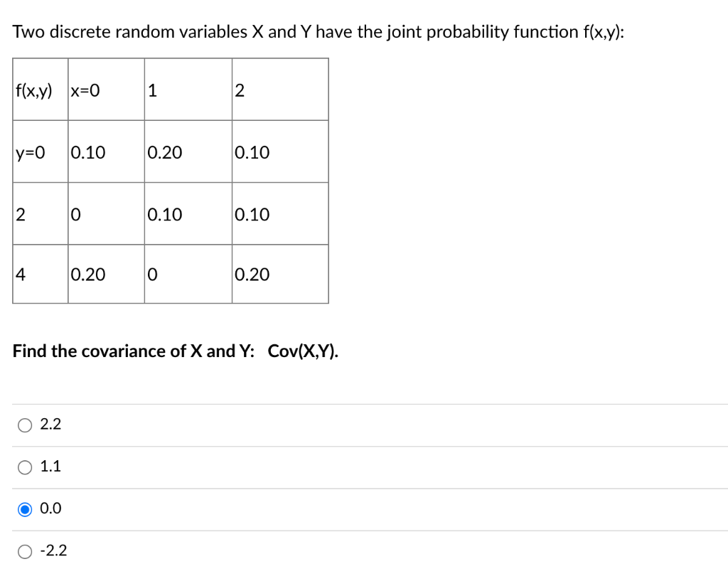The height and width of the screenshot is (569, 728).
Task: Click the table cell labeled f(x,y)
Action: pos(39,88)
